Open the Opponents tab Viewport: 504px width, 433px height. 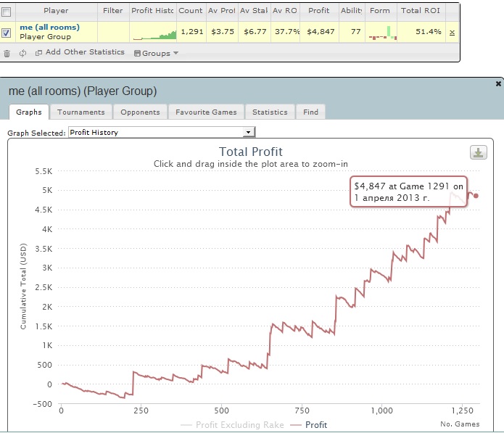tap(140, 112)
